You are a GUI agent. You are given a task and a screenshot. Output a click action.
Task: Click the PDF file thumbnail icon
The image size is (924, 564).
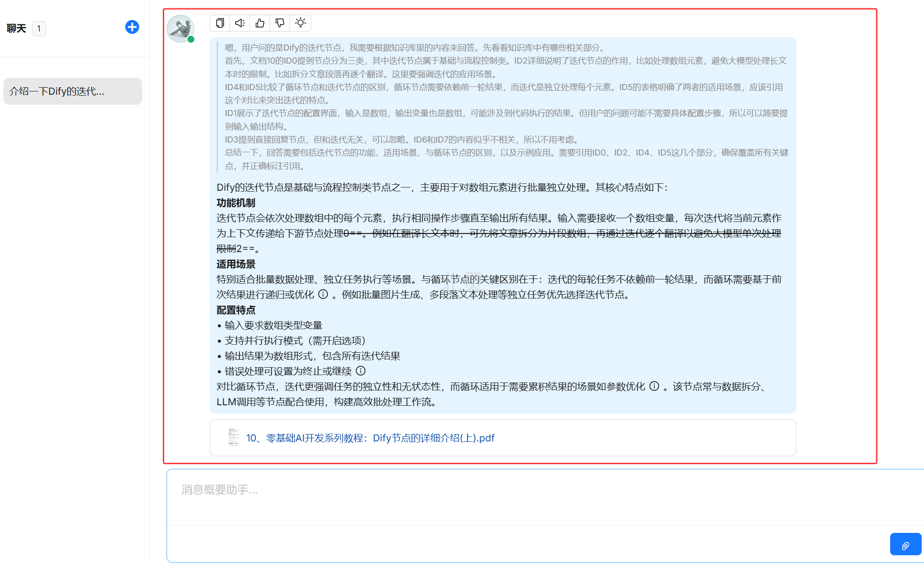[x=233, y=438]
